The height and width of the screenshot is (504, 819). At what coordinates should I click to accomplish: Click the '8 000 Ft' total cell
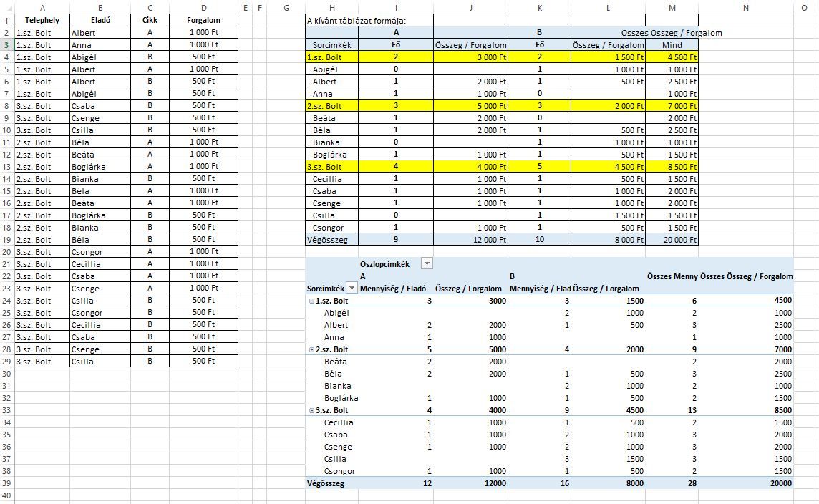point(608,240)
